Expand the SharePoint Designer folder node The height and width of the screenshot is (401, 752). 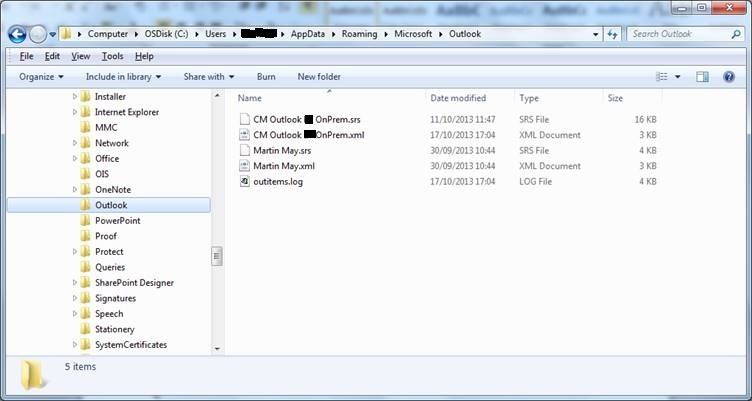click(75, 283)
